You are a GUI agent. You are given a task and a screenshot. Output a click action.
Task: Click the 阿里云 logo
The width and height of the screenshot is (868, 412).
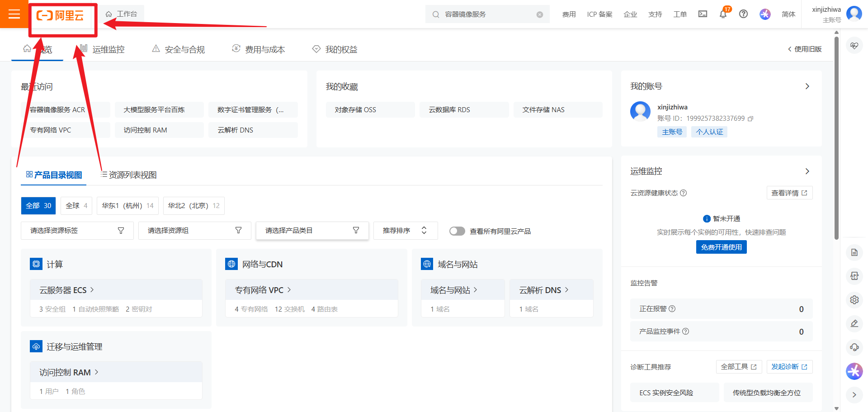60,16
